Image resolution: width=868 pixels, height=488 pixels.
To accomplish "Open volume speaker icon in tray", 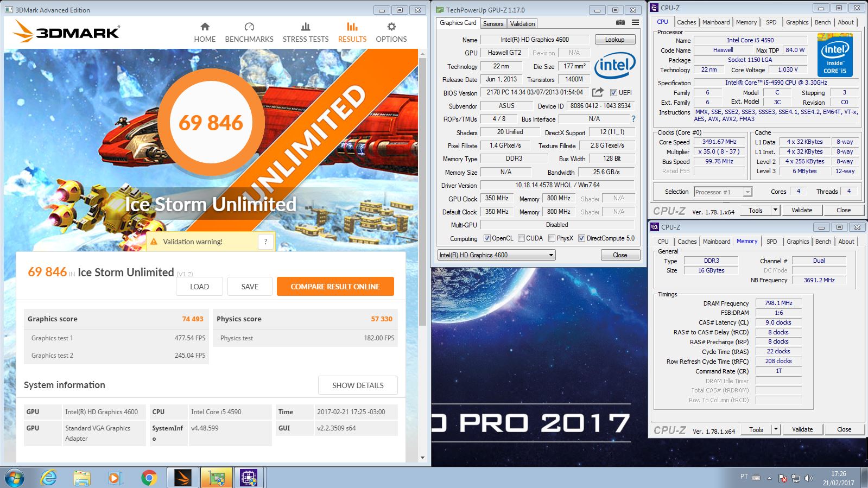I will coord(809,478).
